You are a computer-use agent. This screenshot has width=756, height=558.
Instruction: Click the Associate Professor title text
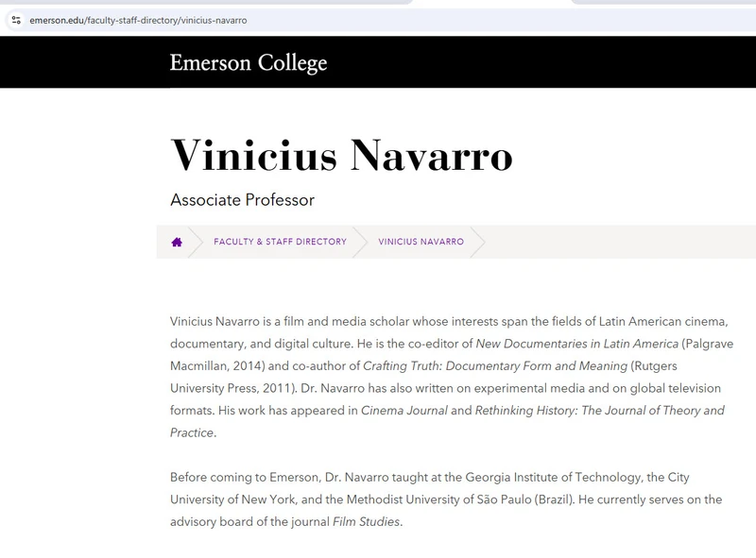click(x=242, y=199)
